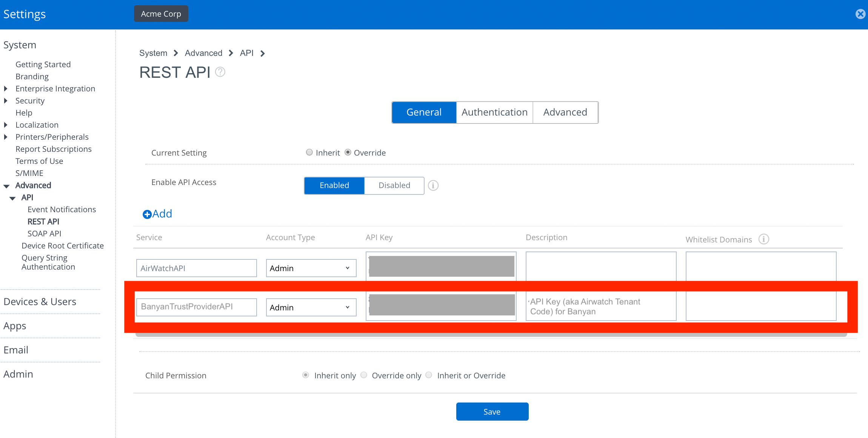Set API access to Disabled
Viewport: 868px width, 438px height.
[394, 185]
